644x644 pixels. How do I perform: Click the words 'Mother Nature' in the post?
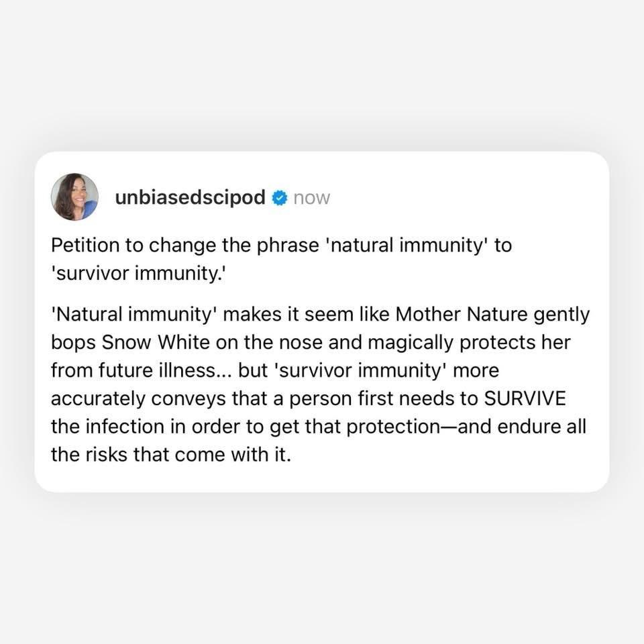[x=462, y=315]
